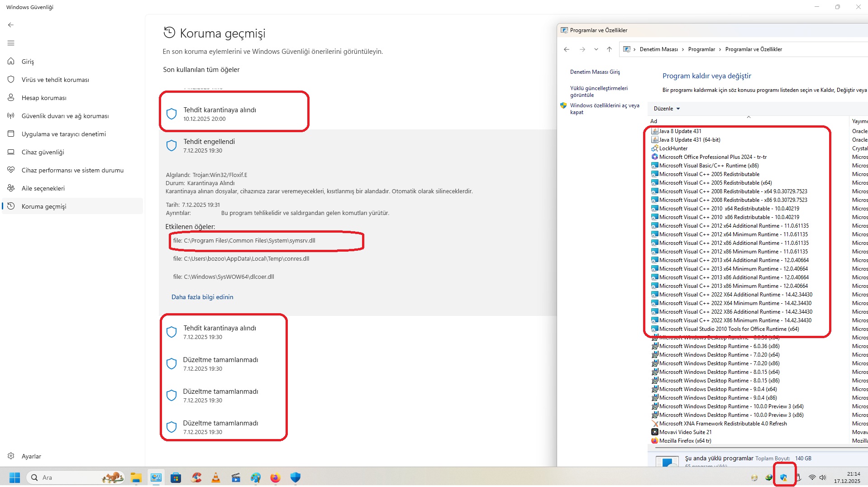This screenshot has width=868, height=487.
Task: Select Koruma geçmişi in sidebar
Action: [x=72, y=206]
